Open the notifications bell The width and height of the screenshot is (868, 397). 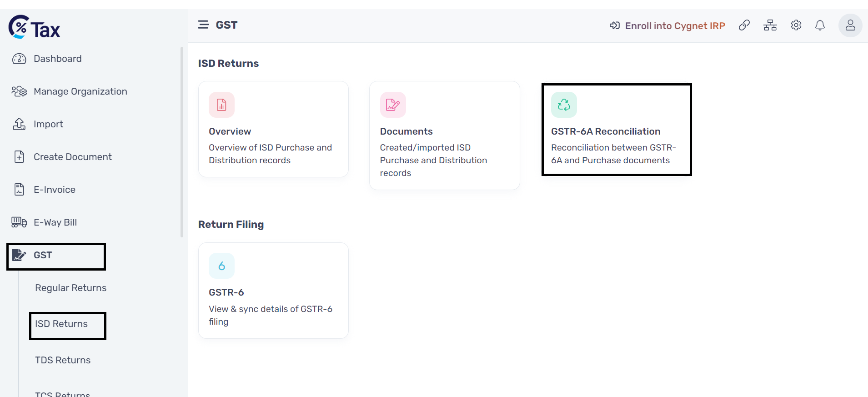[820, 25]
